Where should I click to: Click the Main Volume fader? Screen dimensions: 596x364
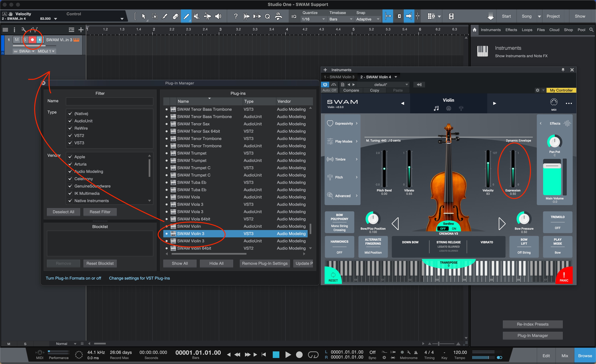(x=552, y=166)
